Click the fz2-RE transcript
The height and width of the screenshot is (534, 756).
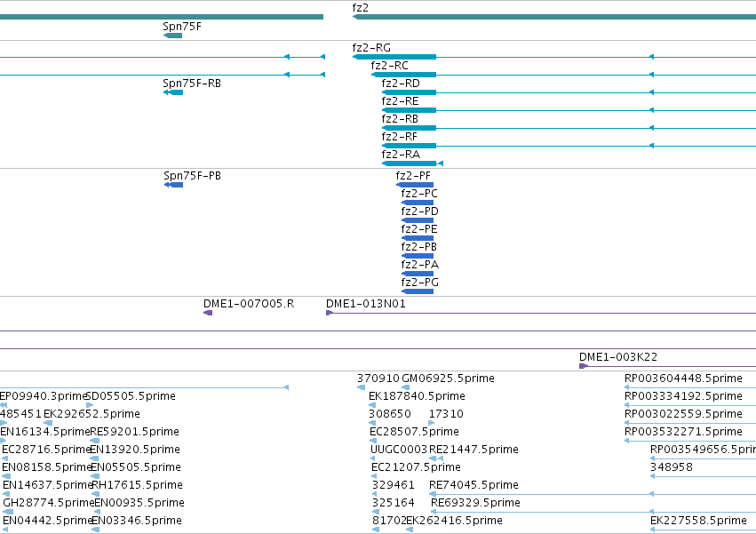(409, 110)
